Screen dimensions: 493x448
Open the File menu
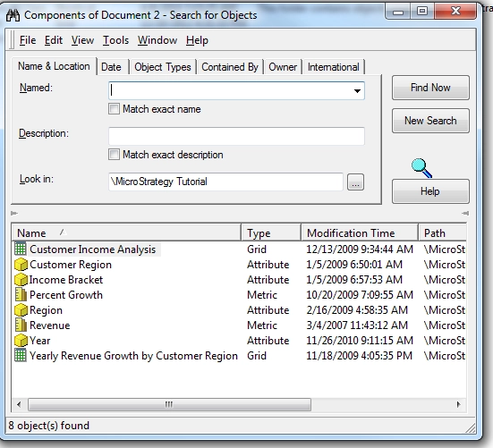tap(28, 40)
